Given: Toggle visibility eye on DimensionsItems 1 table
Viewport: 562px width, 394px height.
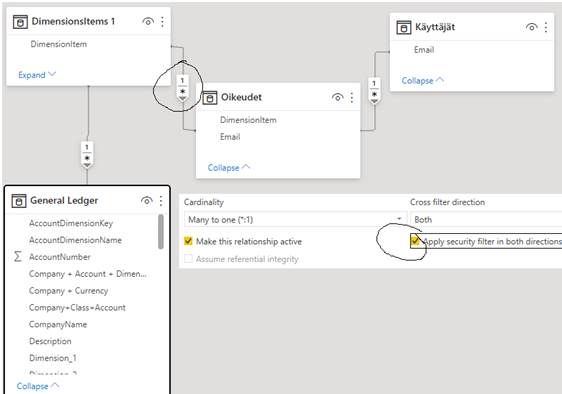Looking at the screenshot, I should tap(148, 22).
